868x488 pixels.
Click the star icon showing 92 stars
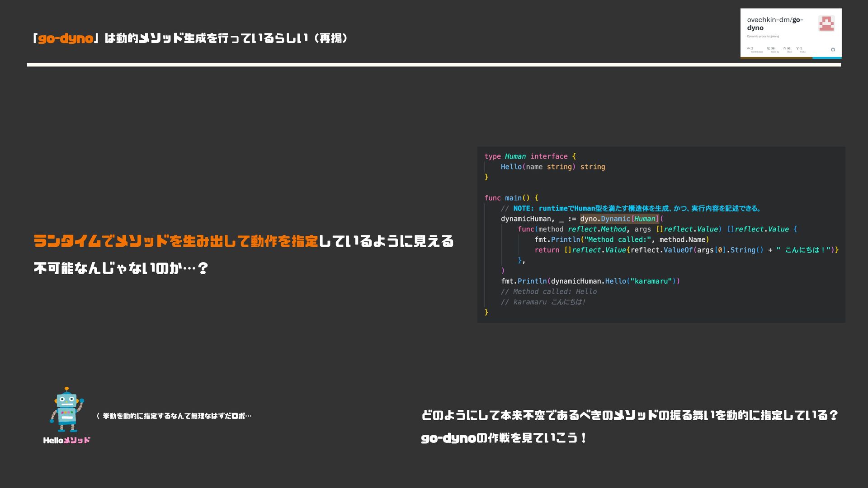click(x=784, y=48)
